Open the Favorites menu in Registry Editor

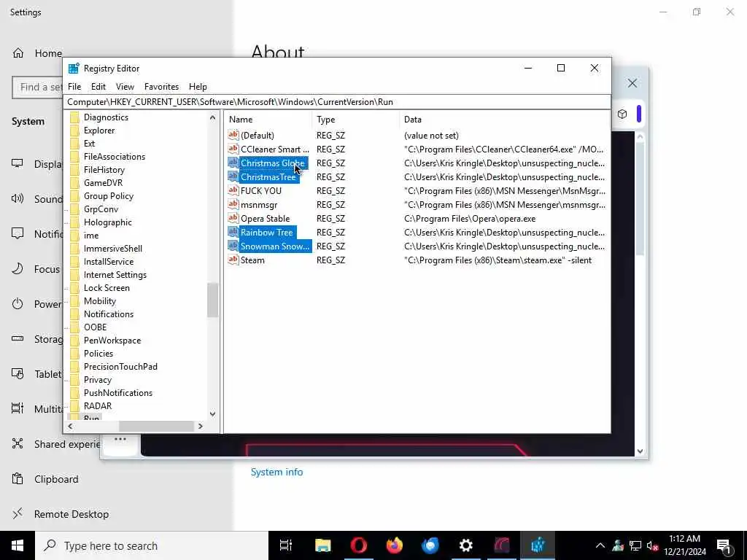tap(161, 87)
